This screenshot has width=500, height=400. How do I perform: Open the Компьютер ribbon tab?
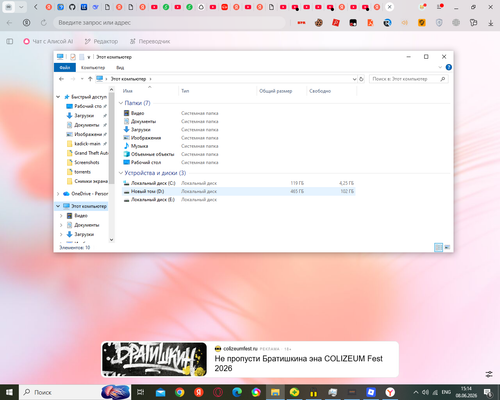[x=93, y=68]
